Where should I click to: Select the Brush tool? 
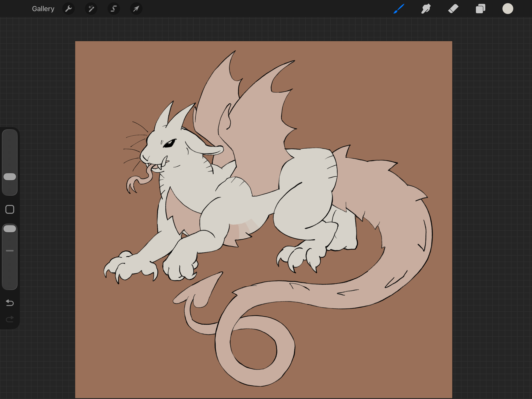click(399, 9)
